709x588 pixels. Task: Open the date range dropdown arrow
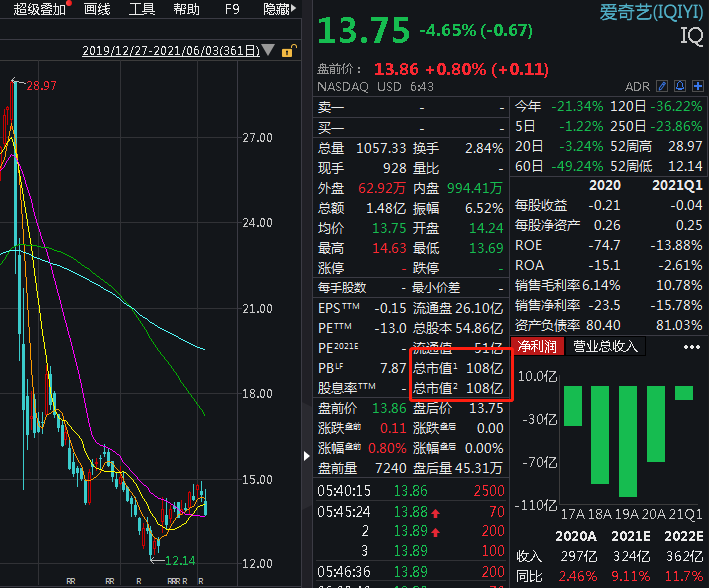pyautogui.click(x=268, y=50)
